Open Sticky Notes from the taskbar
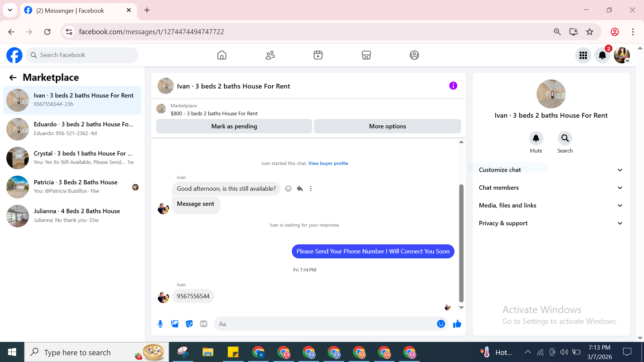Viewport: 644px width, 362px height. [x=233, y=352]
